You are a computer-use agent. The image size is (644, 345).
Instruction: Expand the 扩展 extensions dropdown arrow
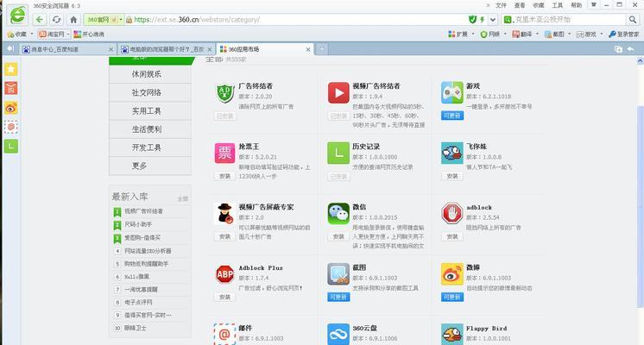[473, 34]
